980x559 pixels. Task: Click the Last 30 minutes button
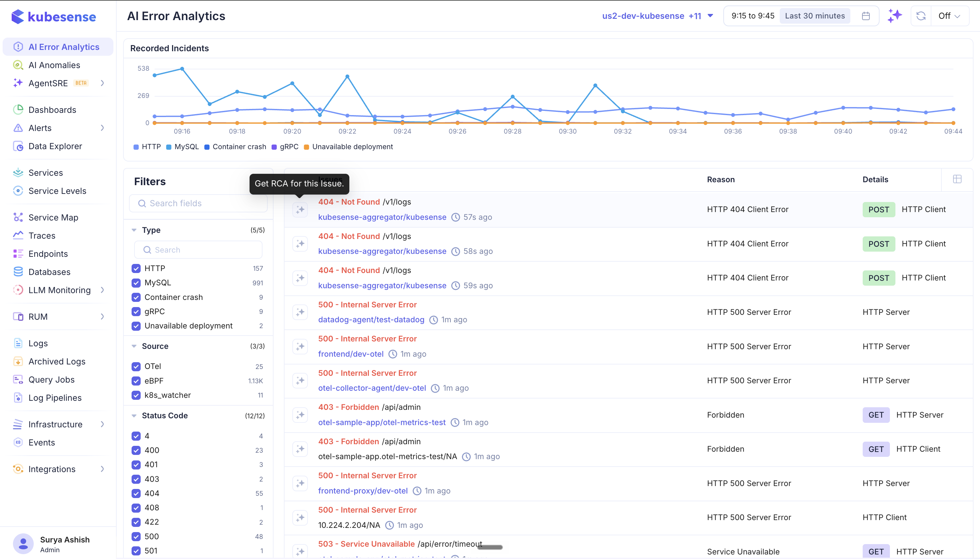click(x=815, y=16)
